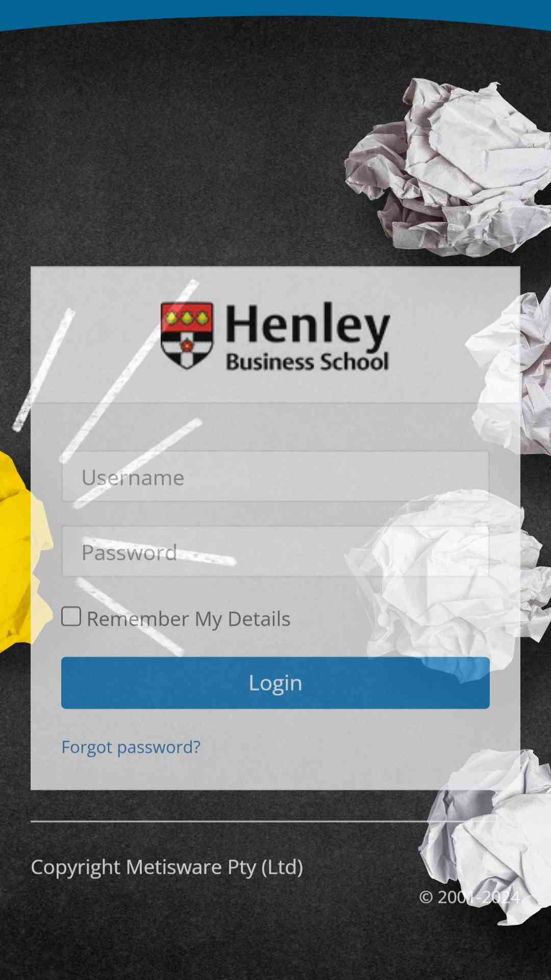
Task: Click the Copyright Metisware Pty (Ltd) text
Action: click(167, 867)
